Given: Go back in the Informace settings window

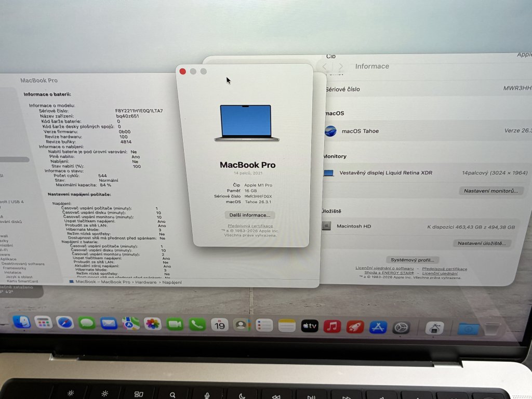Looking at the screenshot, I should [324, 66].
